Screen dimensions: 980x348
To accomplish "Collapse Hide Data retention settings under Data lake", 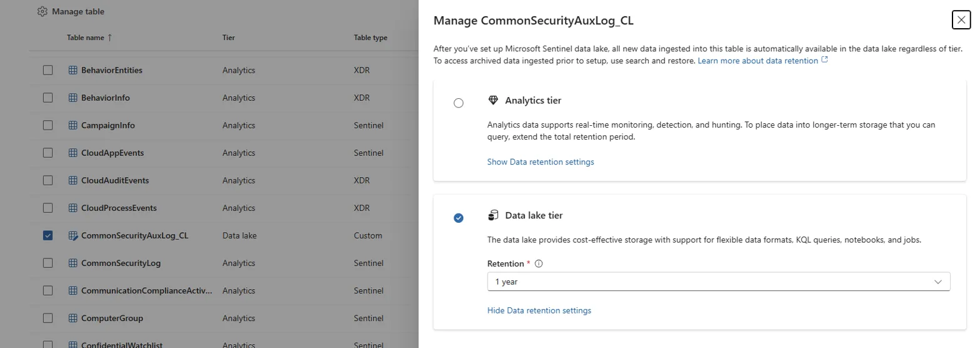I will (x=539, y=310).
